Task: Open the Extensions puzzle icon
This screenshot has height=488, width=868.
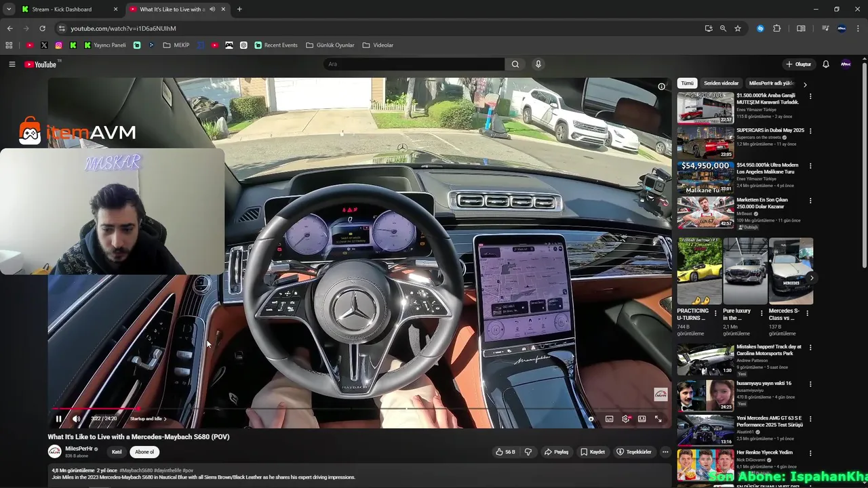Action: [x=777, y=28]
